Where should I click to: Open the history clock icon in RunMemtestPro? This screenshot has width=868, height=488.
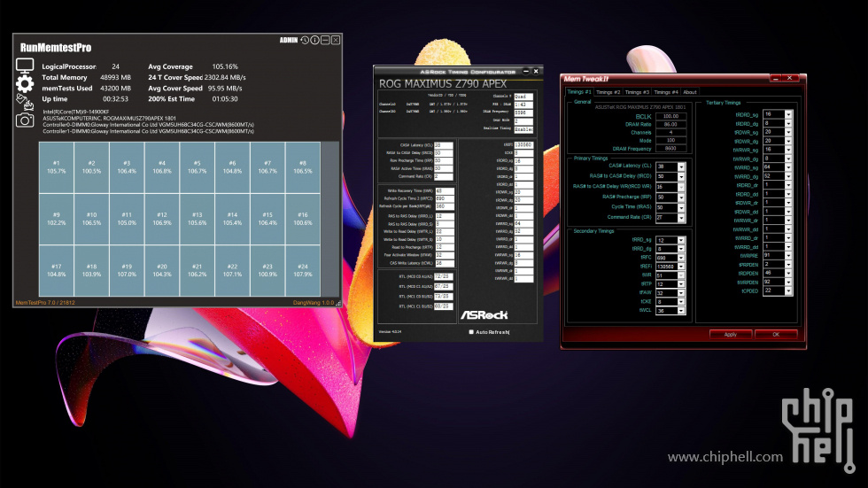(305, 41)
